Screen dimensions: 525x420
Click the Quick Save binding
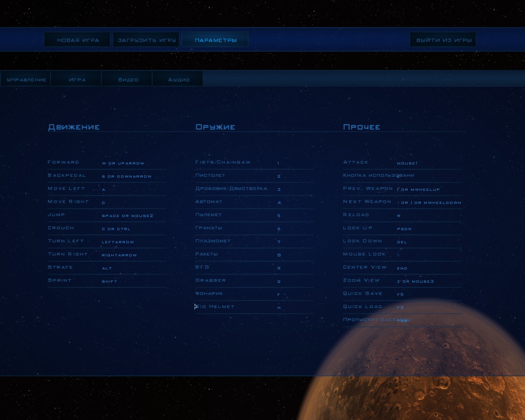tap(402, 294)
